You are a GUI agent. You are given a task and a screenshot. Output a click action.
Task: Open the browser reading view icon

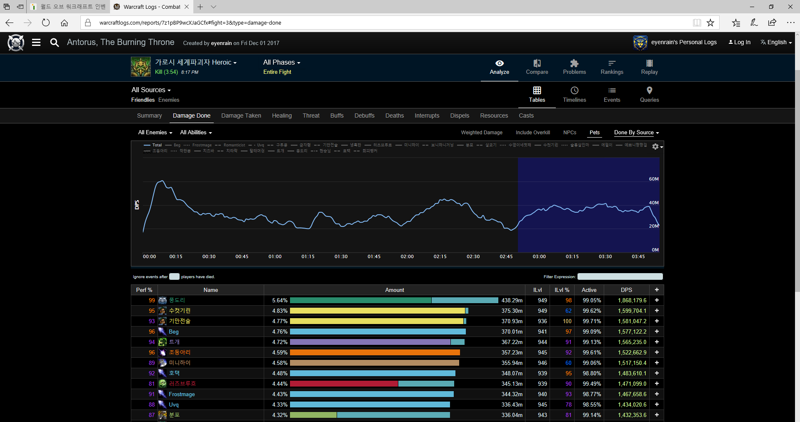(696, 22)
